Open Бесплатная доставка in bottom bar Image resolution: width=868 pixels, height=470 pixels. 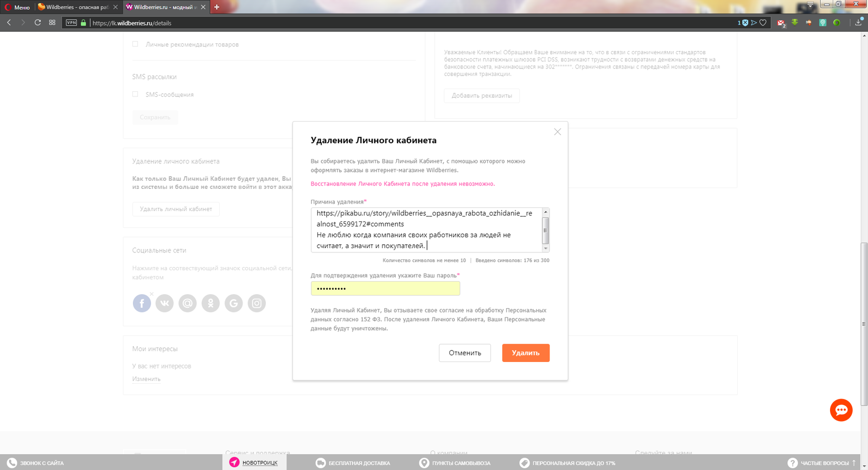pos(353,463)
